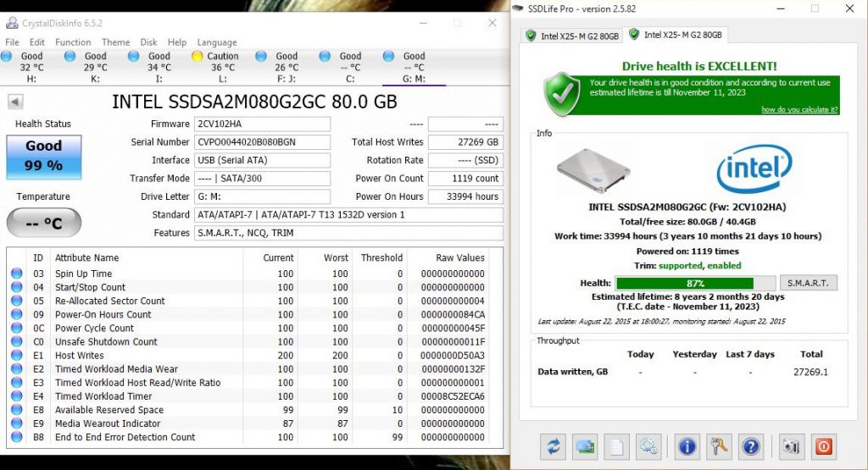The height and width of the screenshot is (470, 868).
Task: Click the S.M.A.R.T. button in SSDLife
Action: [808, 283]
